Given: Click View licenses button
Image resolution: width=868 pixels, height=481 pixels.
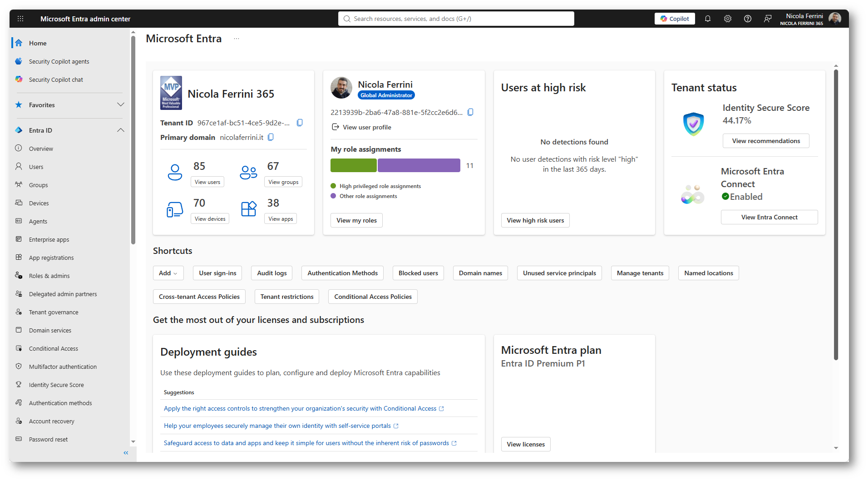Looking at the screenshot, I should pos(526,444).
